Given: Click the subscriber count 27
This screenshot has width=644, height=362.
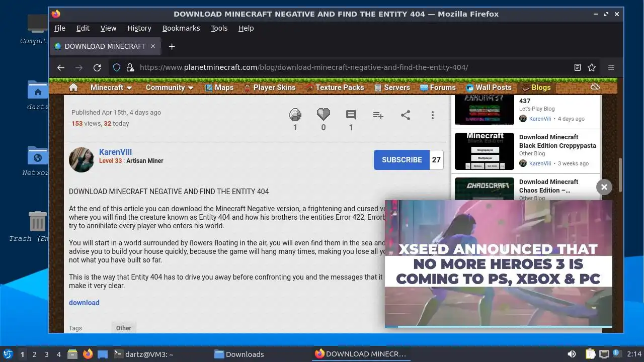Looking at the screenshot, I should (436, 160).
